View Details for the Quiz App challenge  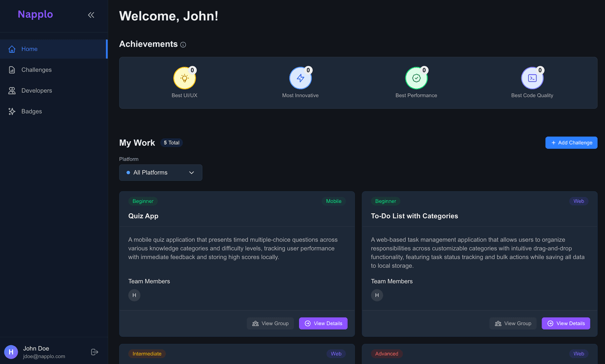coord(323,323)
